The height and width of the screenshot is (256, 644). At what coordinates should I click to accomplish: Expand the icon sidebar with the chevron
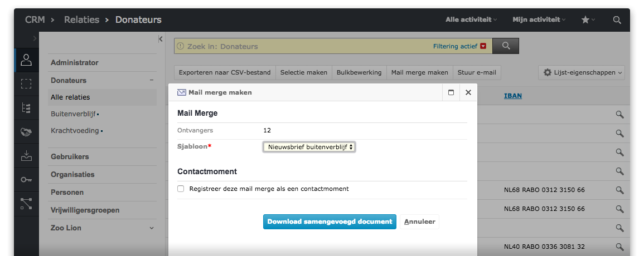[35, 38]
